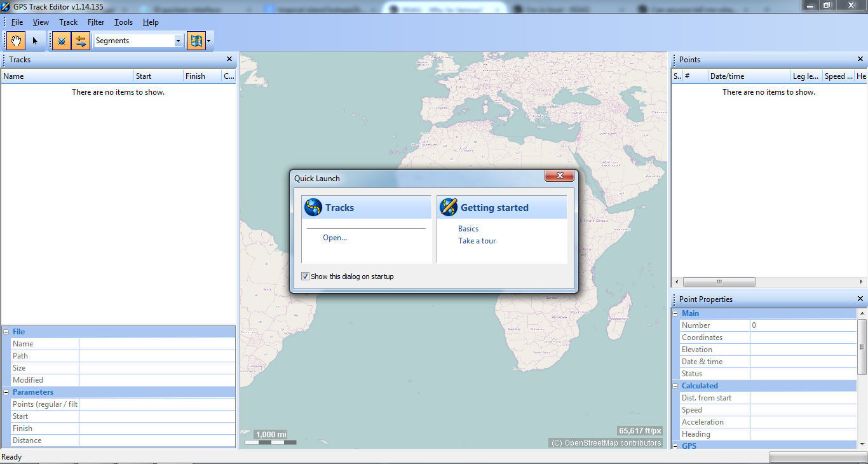Image resolution: width=868 pixels, height=464 pixels.
Task: Collapse the Parameters properties group
Action: (x=6, y=392)
